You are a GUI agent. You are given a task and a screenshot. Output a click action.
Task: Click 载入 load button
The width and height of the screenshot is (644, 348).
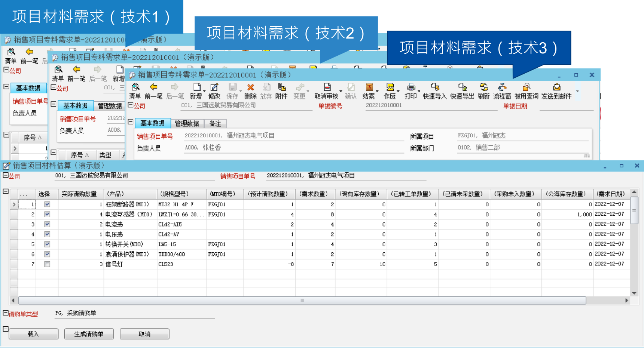33,334
